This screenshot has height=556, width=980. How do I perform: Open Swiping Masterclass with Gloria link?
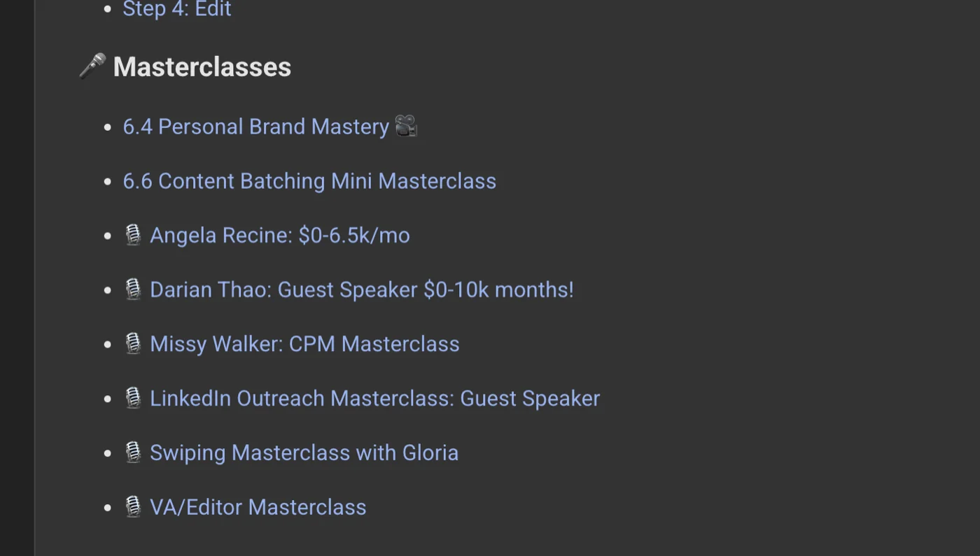(x=304, y=453)
